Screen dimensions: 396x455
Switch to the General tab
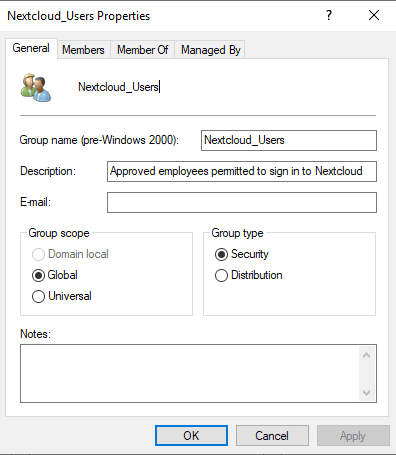coord(31,48)
